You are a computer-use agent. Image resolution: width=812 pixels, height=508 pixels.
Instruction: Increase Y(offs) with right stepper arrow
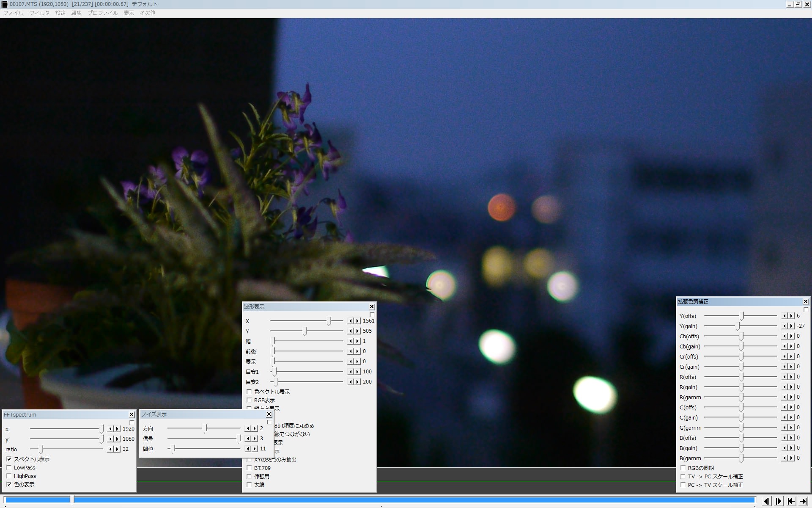click(x=792, y=316)
